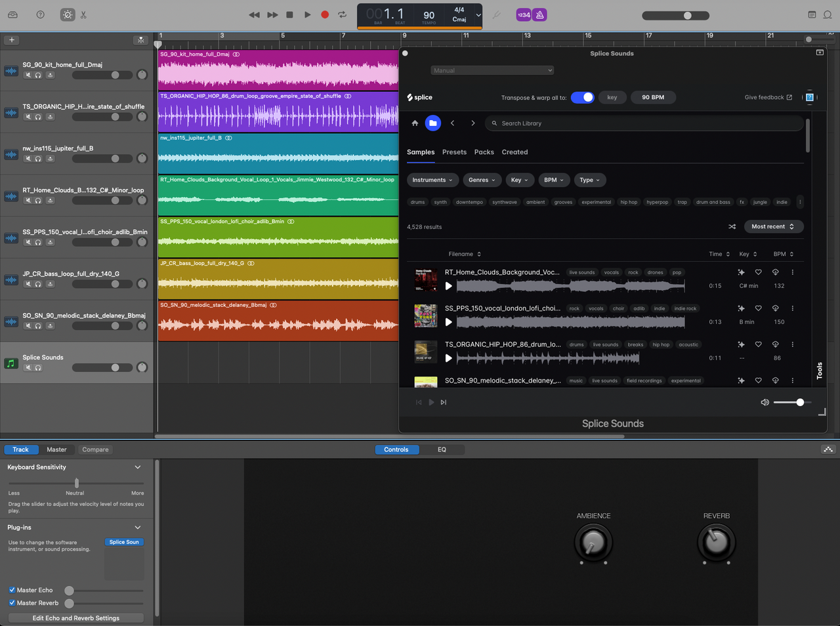Screen dimensions: 840x626
Task: Open the Genres filter dropdown
Action: (482, 180)
